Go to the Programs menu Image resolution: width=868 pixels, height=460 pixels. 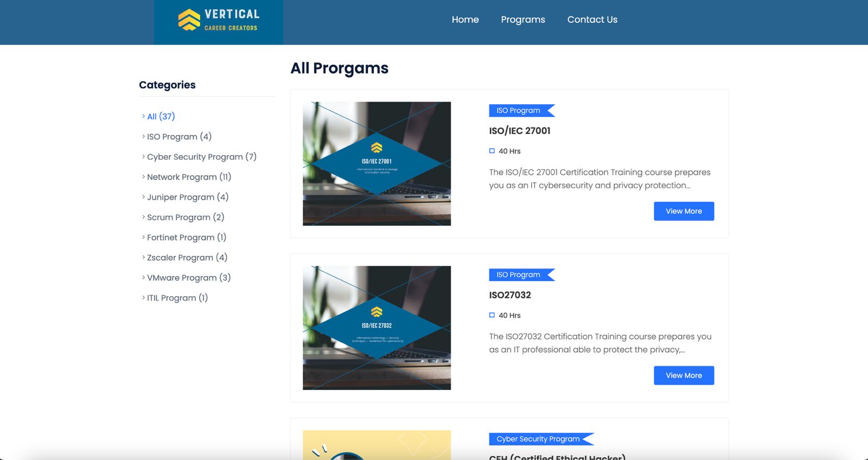pos(522,20)
